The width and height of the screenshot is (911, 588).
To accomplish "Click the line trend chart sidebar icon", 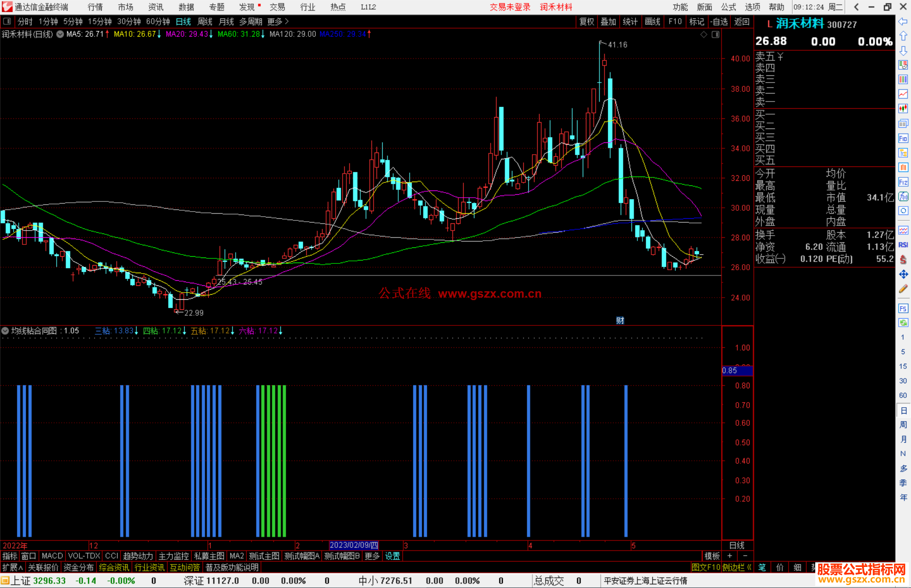I will click(x=903, y=94).
